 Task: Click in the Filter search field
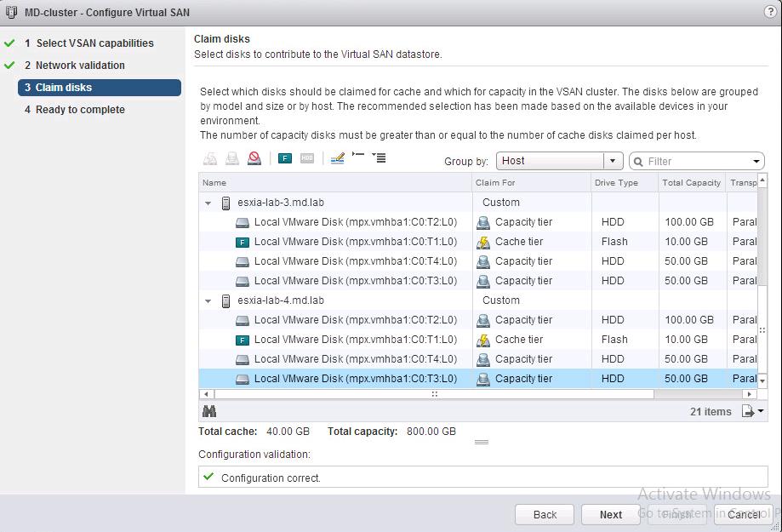click(x=694, y=161)
